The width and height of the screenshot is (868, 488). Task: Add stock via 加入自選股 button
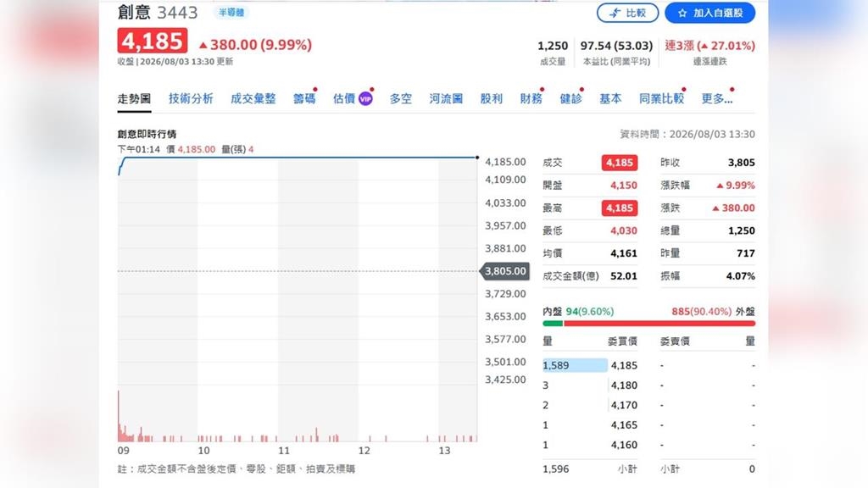709,13
